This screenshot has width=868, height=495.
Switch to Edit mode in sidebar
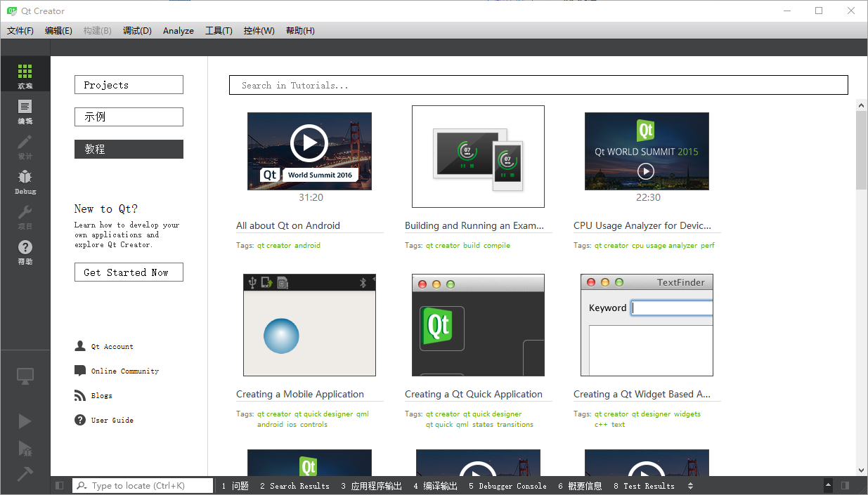25,107
